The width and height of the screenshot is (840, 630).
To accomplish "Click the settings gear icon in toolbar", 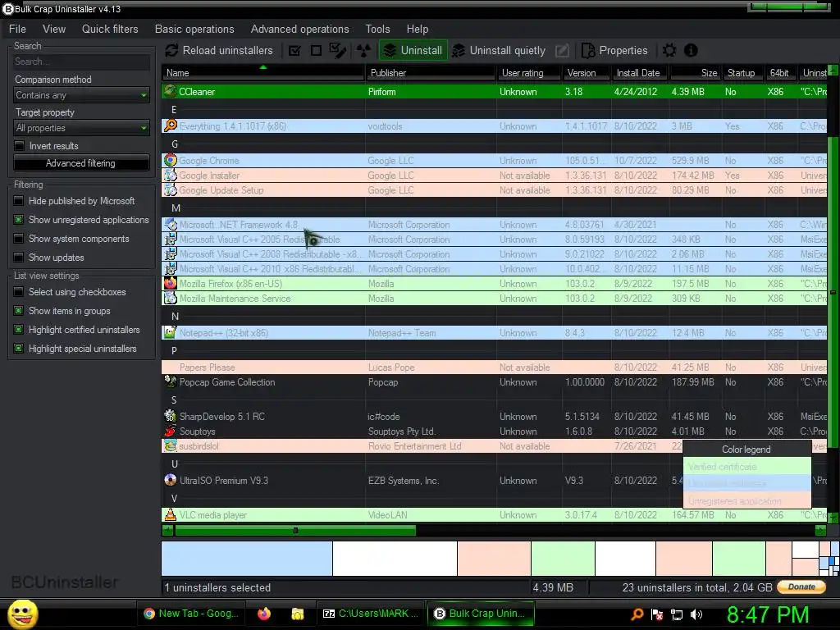I will coord(669,50).
